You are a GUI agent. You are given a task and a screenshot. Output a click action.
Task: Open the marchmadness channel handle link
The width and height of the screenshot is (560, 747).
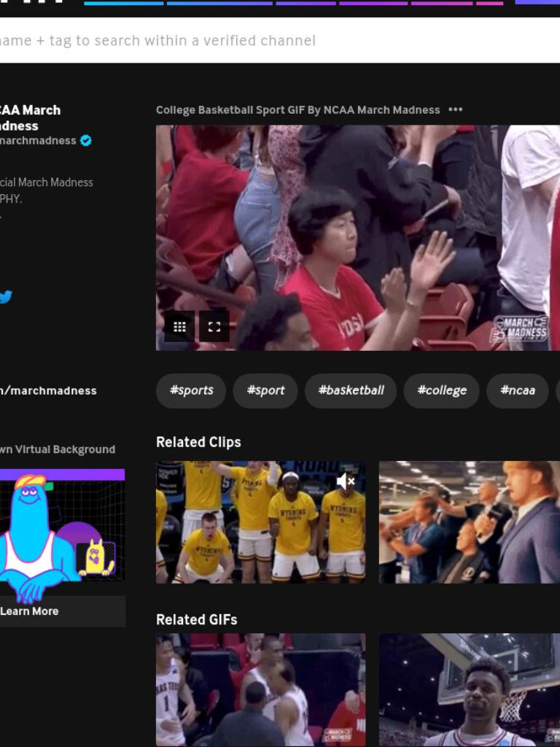[x=38, y=141]
